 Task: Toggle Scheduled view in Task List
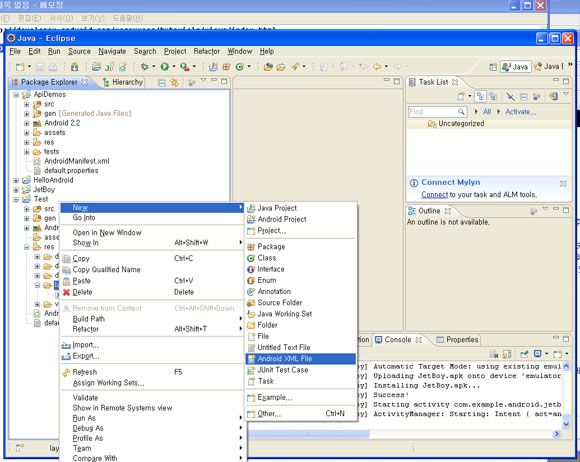point(493,97)
